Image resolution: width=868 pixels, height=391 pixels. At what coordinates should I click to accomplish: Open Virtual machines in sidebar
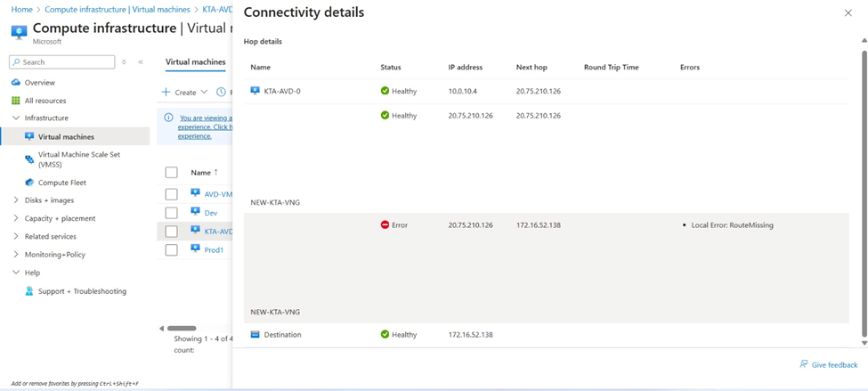click(75, 137)
